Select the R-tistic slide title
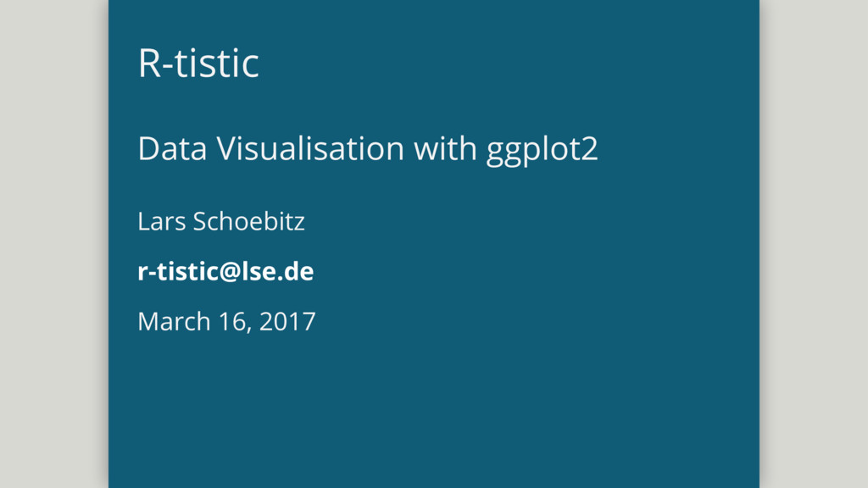The height and width of the screenshot is (488, 868). point(198,63)
